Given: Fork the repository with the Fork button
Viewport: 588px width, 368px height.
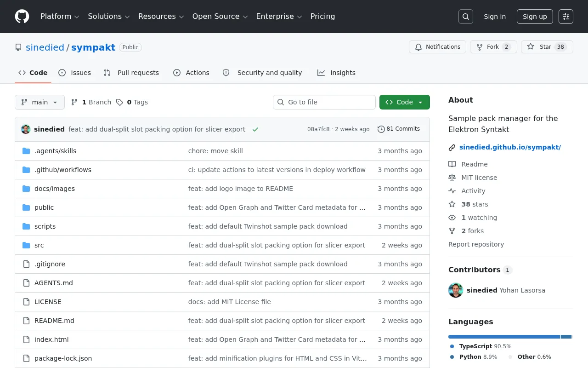Looking at the screenshot, I should point(493,47).
